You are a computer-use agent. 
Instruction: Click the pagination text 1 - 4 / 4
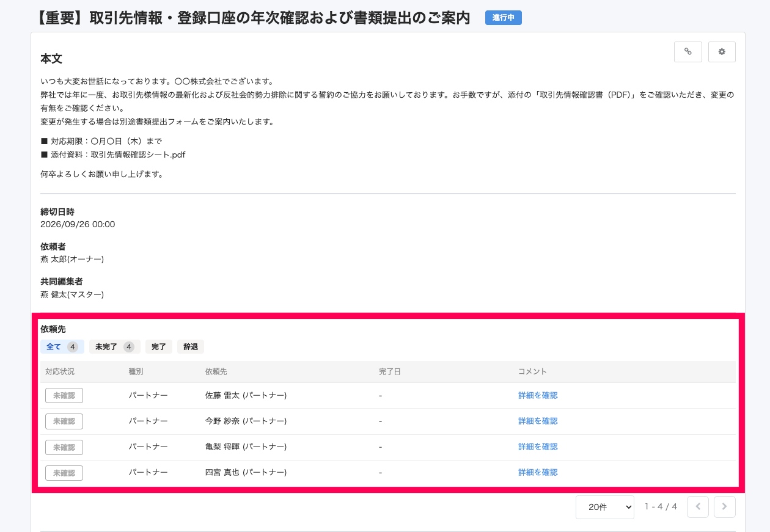pyautogui.click(x=661, y=507)
